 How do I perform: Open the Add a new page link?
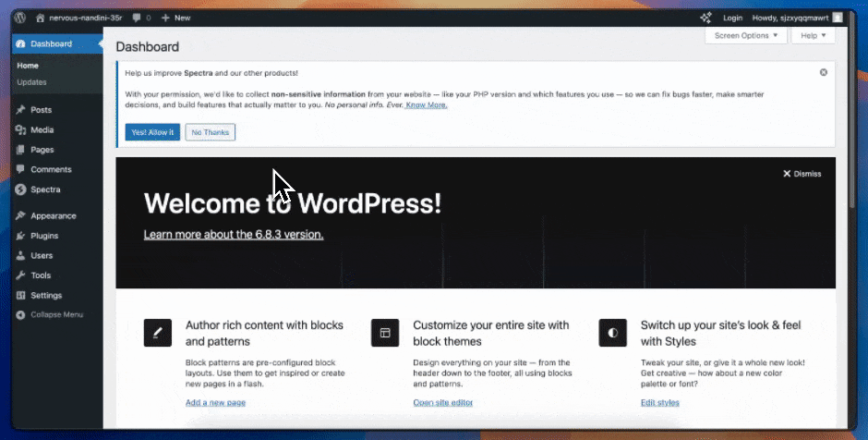[215, 403]
